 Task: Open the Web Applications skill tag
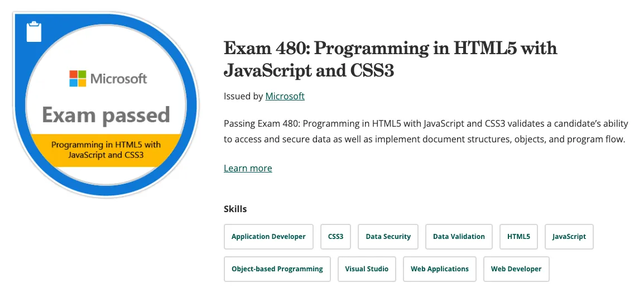tap(439, 269)
